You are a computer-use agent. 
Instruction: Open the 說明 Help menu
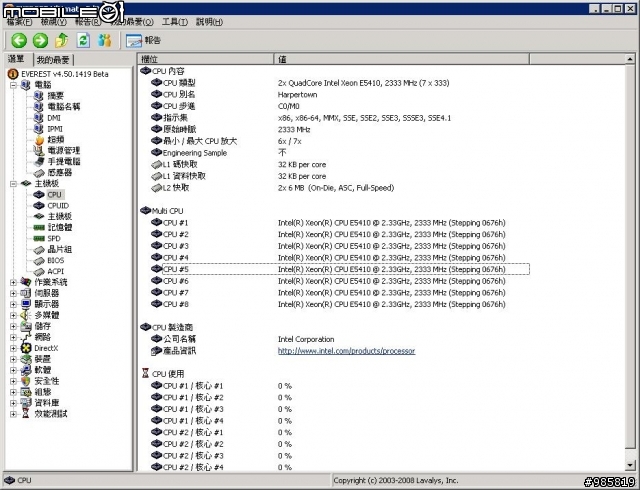point(209,22)
